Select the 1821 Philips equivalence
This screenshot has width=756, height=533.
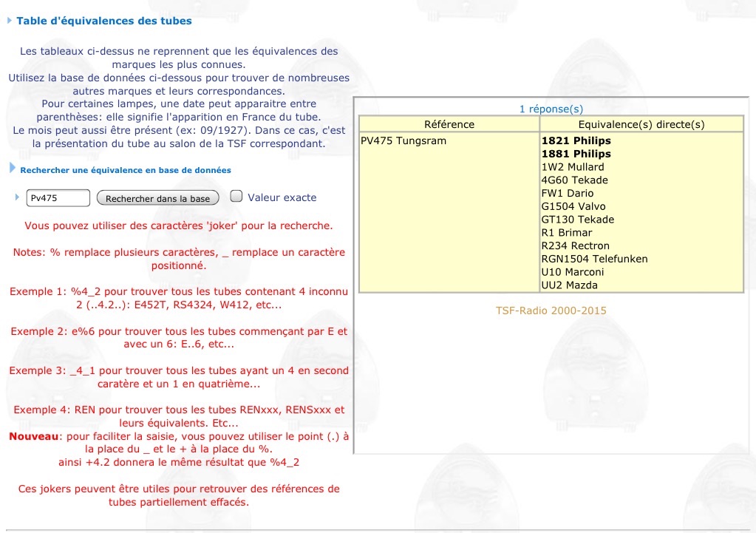[x=576, y=141]
